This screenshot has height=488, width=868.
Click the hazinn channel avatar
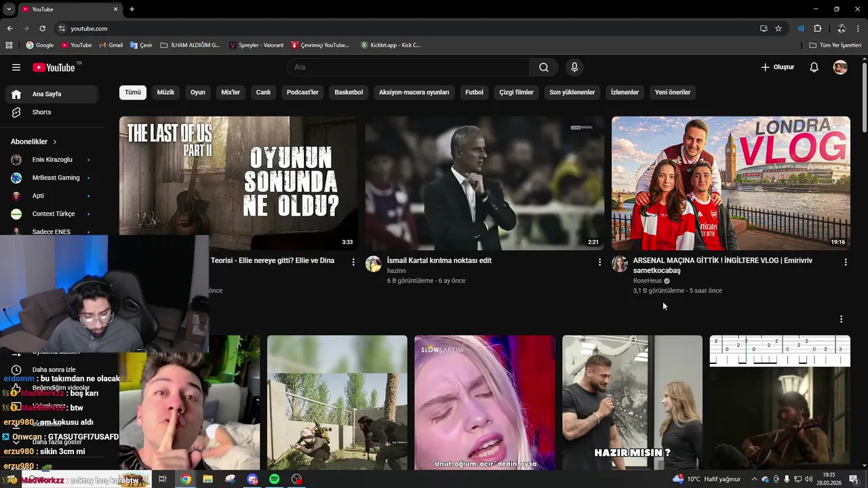(x=374, y=264)
